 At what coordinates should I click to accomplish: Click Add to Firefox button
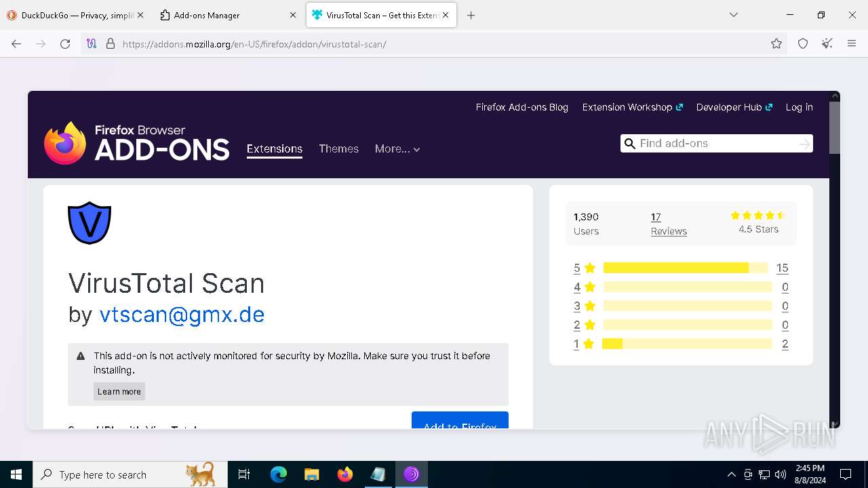coord(460,420)
